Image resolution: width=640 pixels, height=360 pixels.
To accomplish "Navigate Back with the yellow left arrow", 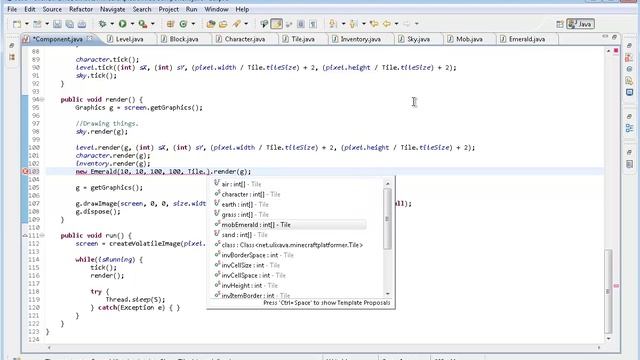I will point(387,24).
